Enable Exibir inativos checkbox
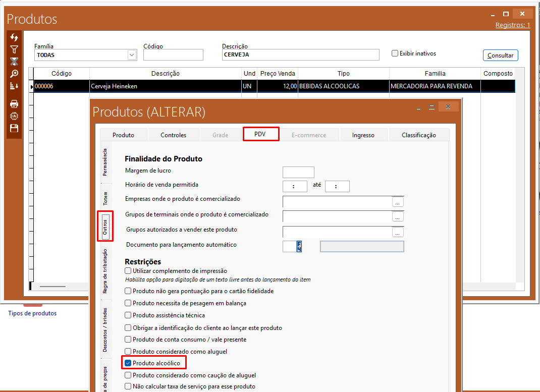Screen dimensions: 540x392 click(395, 53)
